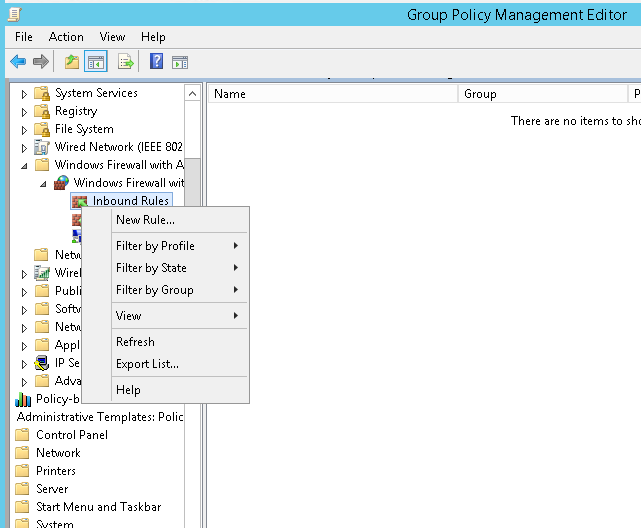Click the System Services folder icon

pyautogui.click(x=42, y=93)
